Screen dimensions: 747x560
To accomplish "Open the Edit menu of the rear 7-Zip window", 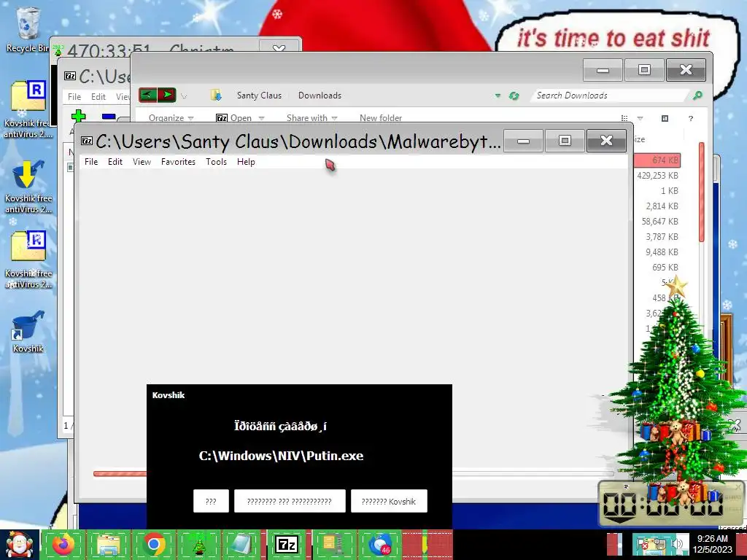I will (x=98, y=97).
